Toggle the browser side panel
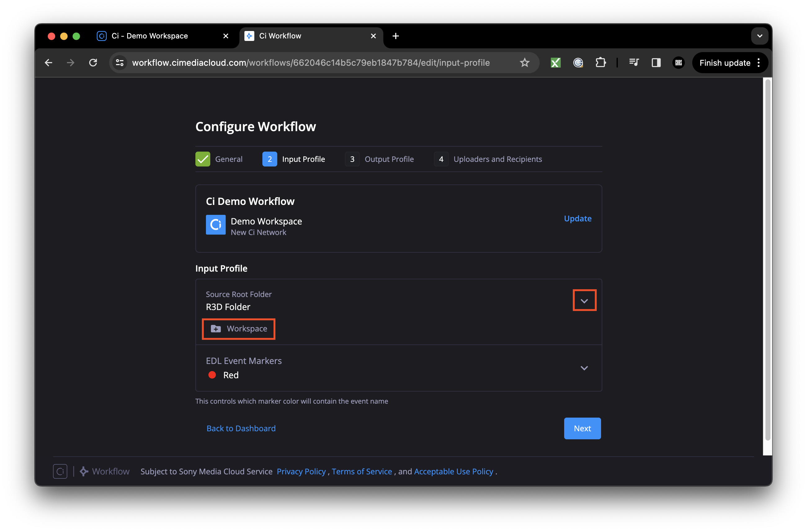Screen dimensions: 807x532 tap(656, 62)
